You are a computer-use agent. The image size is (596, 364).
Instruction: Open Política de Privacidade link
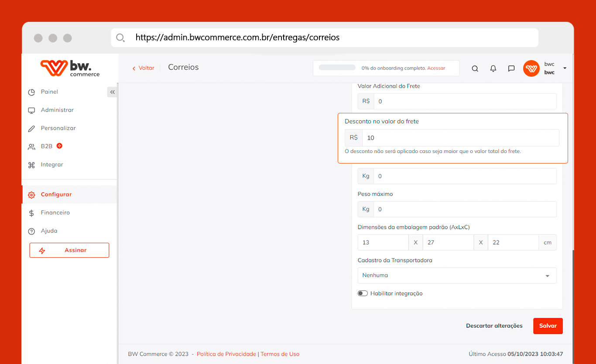[x=226, y=354]
